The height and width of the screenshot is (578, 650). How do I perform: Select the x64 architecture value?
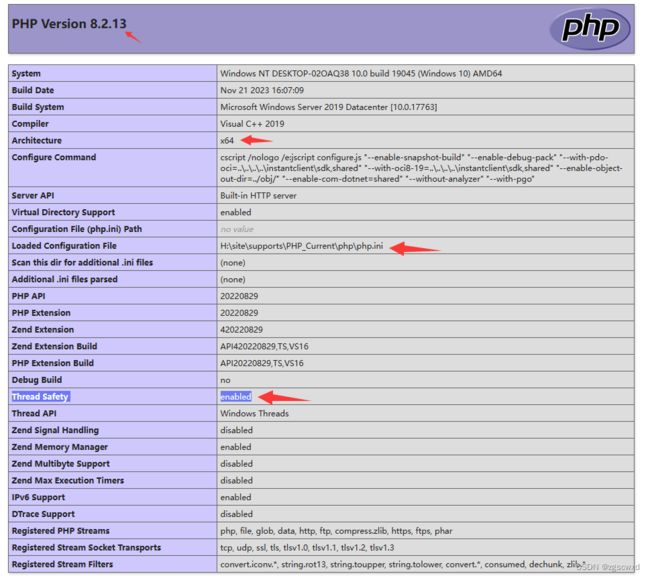[227, 141]
